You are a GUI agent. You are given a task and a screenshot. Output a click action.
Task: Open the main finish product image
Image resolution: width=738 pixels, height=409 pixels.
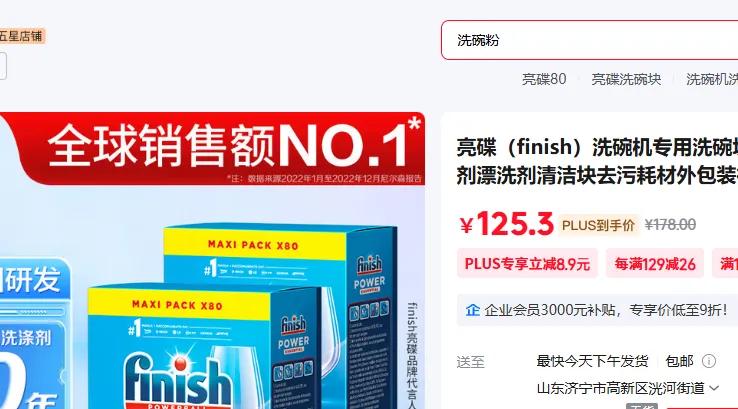coord(212,260)
